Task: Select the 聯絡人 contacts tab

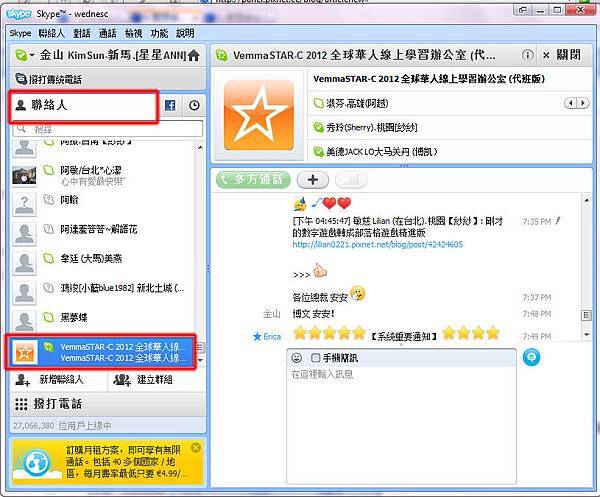Action: (83, 106)
